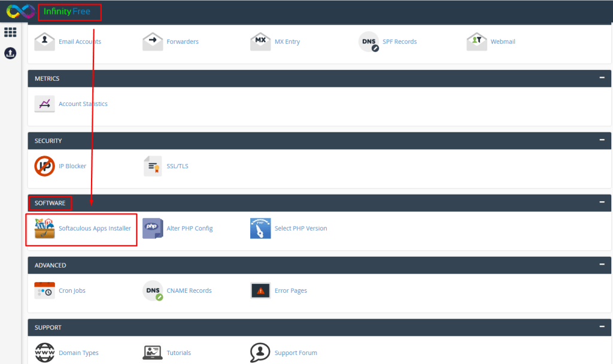
Task: Collapse the Metrics section
Action: [x=602, y=78]
